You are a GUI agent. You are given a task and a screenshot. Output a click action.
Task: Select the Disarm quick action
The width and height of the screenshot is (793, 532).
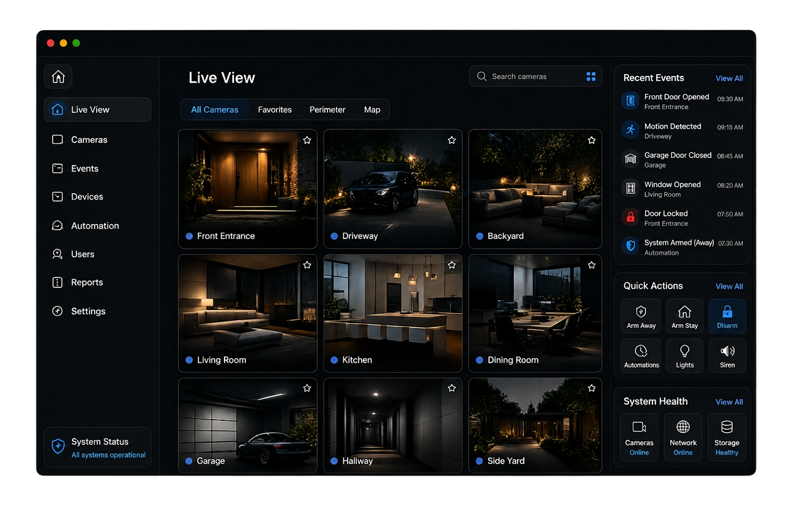tap(727, 316)
